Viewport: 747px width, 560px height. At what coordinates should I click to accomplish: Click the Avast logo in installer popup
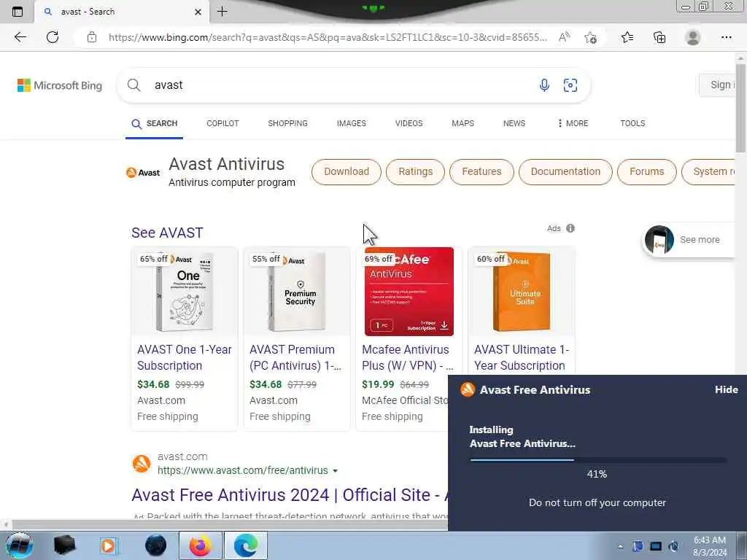click(x=468, y=389)
